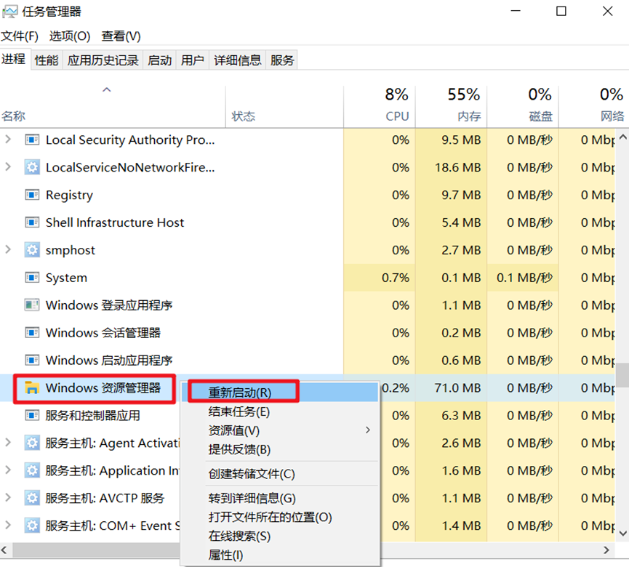Switch to the 详细信息 tab
The image size is (629, 568).
pyautogui.click(x=237, y=60)
